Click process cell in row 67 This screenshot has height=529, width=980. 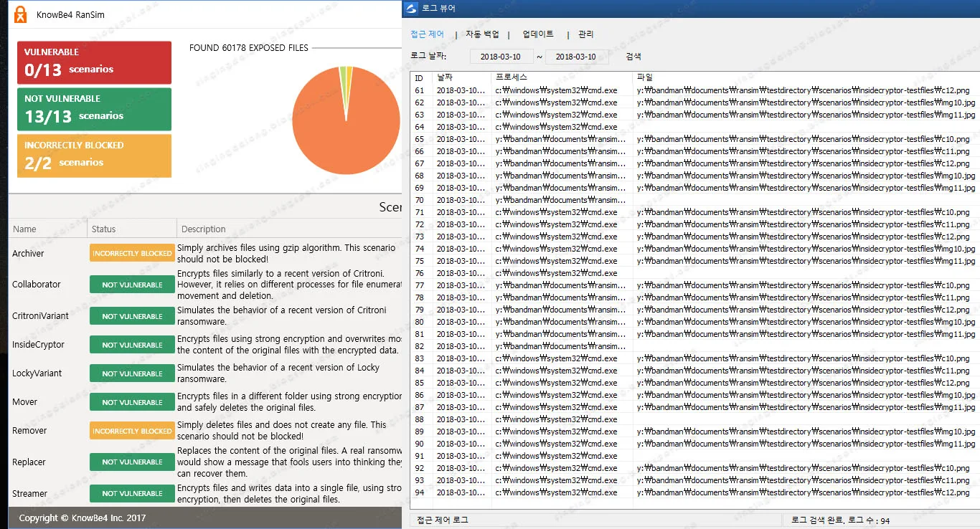(561, 163)
